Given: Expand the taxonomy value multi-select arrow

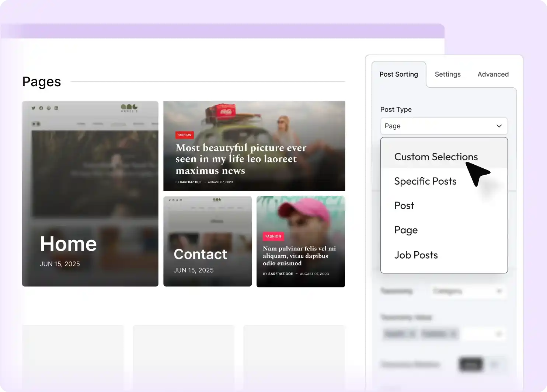Looking at the screenshot, I should tap(499, 334).
